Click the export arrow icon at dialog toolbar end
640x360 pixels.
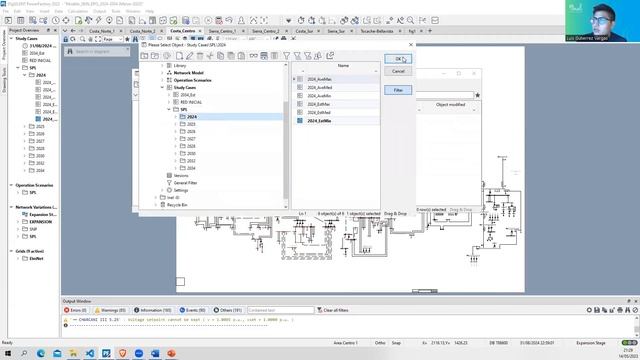(330, 56)
